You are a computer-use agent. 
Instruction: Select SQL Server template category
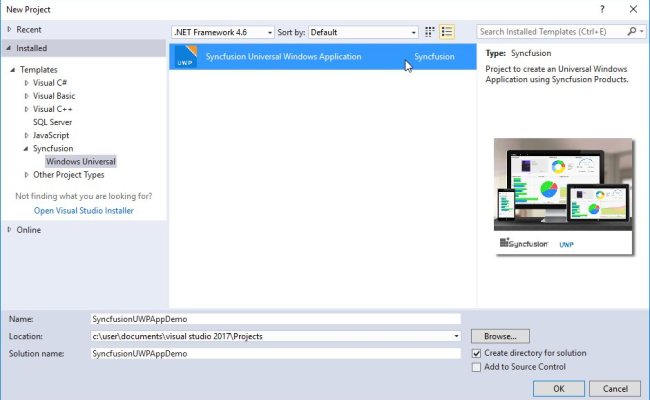pyautogui.click(x=52, y=122)
